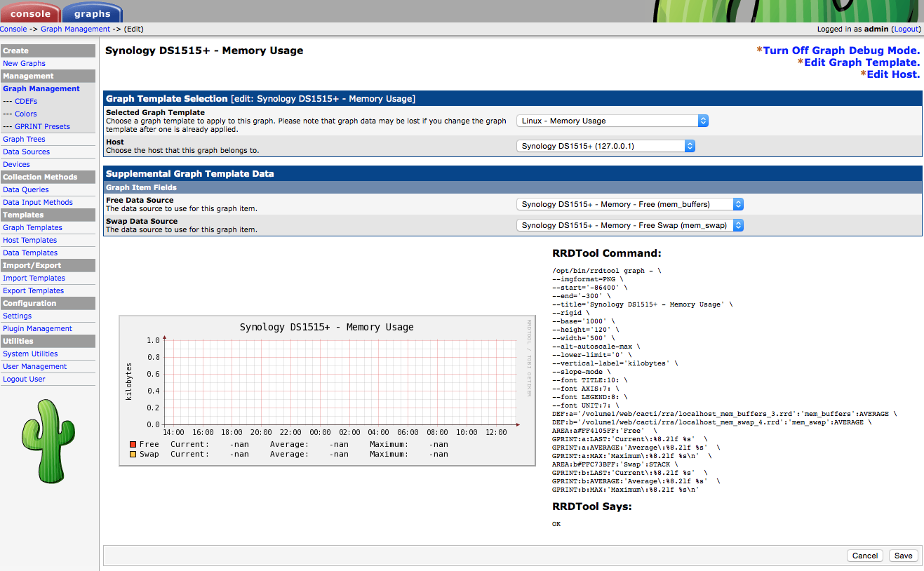Open Free Data Source dropdown
This screenshot has height=571, width=924.
point(630,204)
